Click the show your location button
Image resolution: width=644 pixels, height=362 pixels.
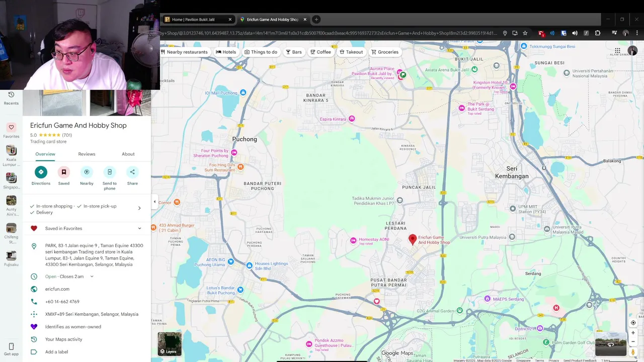coord(633,323)
